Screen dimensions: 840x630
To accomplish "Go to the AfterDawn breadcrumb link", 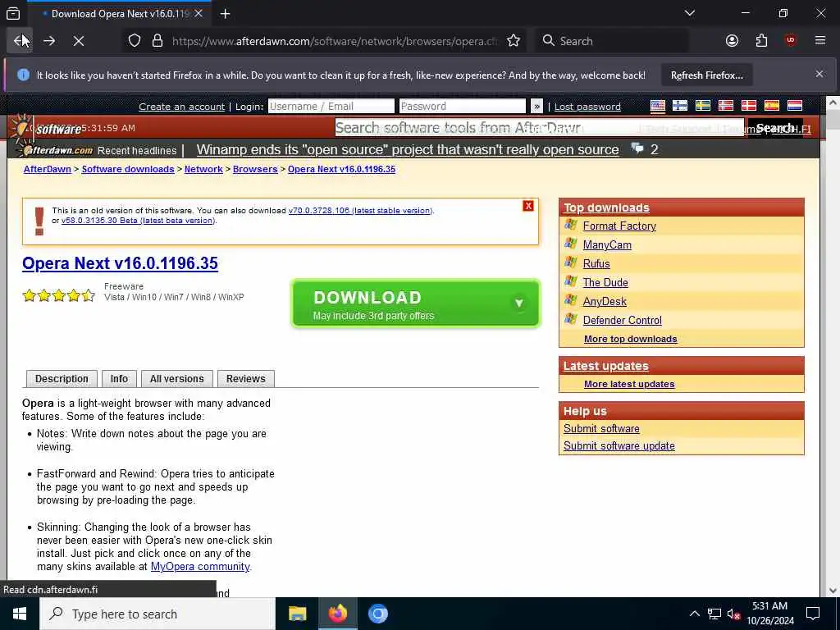I will pos(47,169).
